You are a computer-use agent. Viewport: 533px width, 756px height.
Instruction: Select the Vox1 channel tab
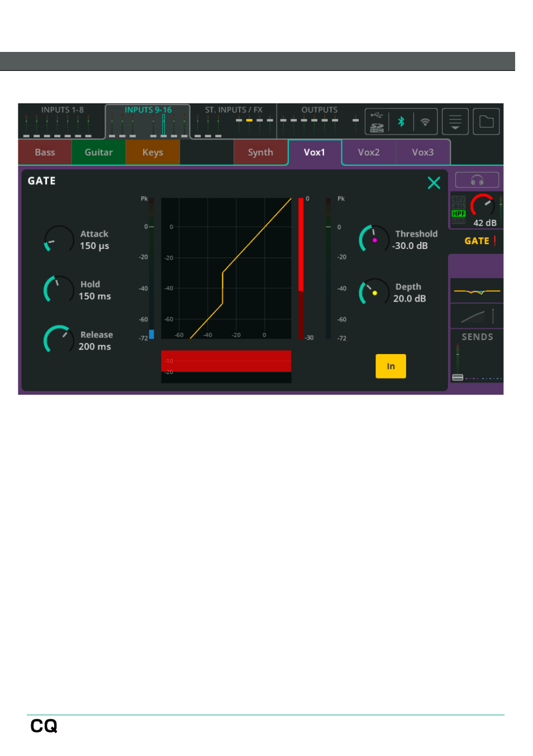click(315, 152)
